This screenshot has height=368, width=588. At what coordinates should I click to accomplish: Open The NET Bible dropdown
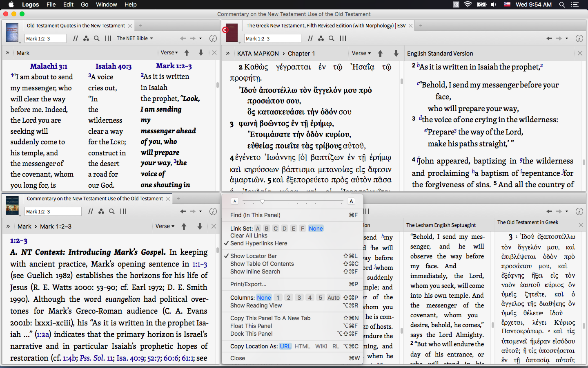coord(135,38)
